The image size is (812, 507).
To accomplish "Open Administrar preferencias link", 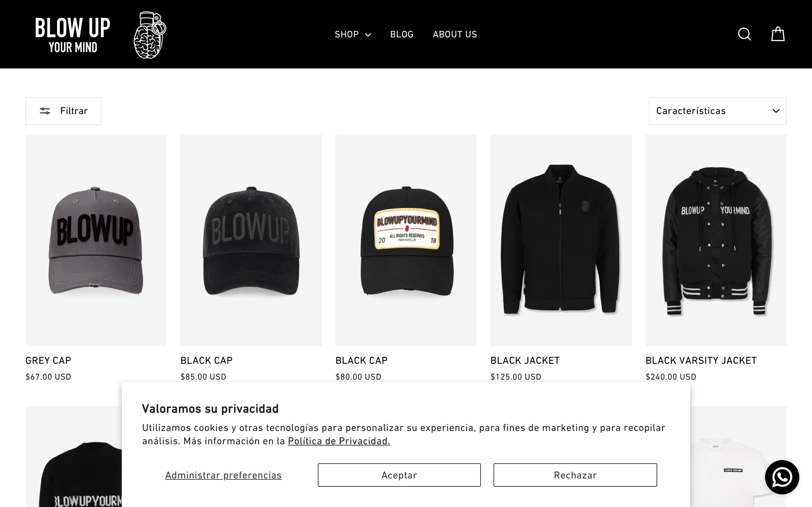I will pyautogui.click(x=224, y=475).
